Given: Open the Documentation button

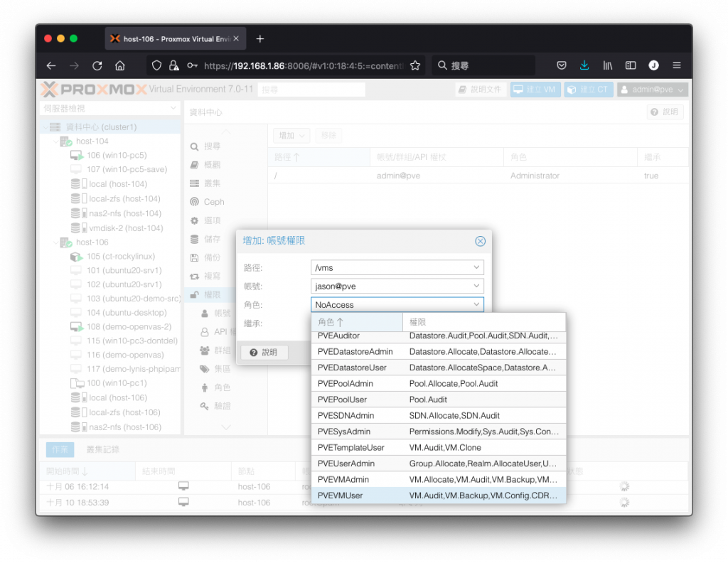Looking at the screenshot, I should coord(481,90).
